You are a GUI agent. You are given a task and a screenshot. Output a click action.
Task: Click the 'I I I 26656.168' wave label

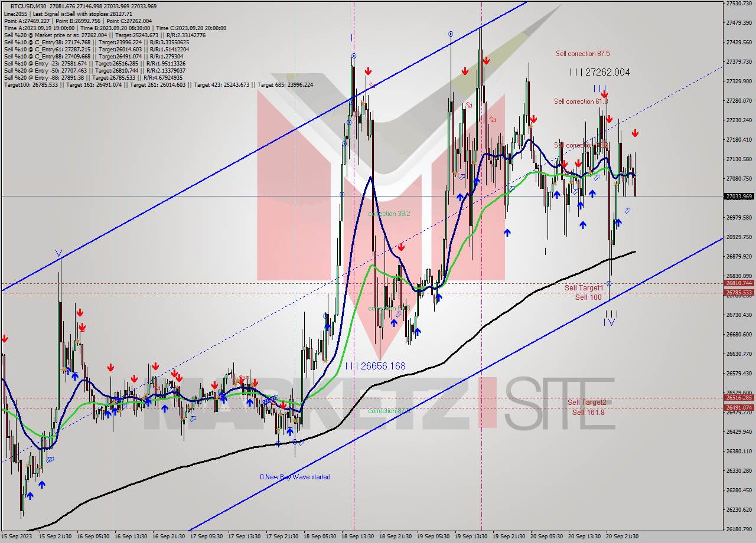pyautogui.click(x=375, y=366)
